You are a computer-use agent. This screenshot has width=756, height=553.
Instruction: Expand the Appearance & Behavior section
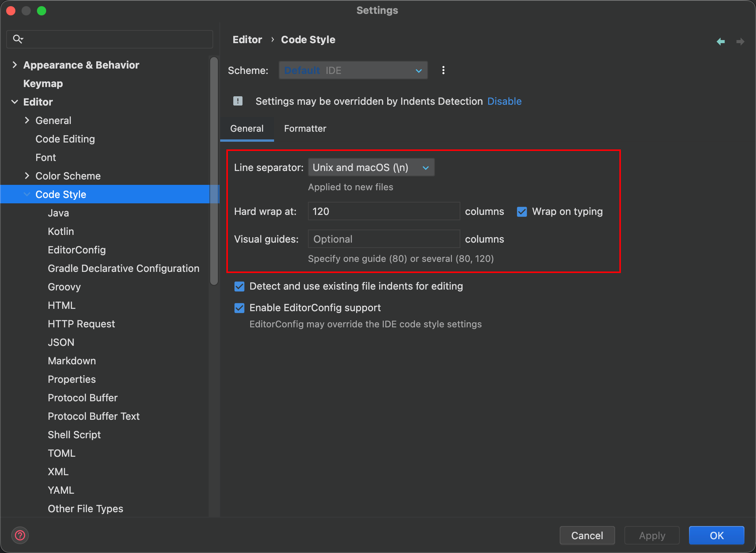(x=15, y=65)
